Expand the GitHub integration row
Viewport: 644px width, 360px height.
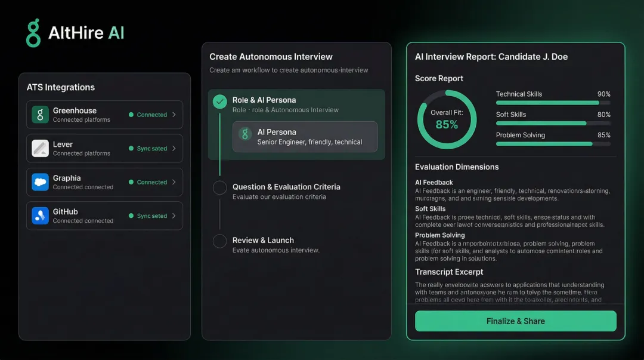pos(174,215)
